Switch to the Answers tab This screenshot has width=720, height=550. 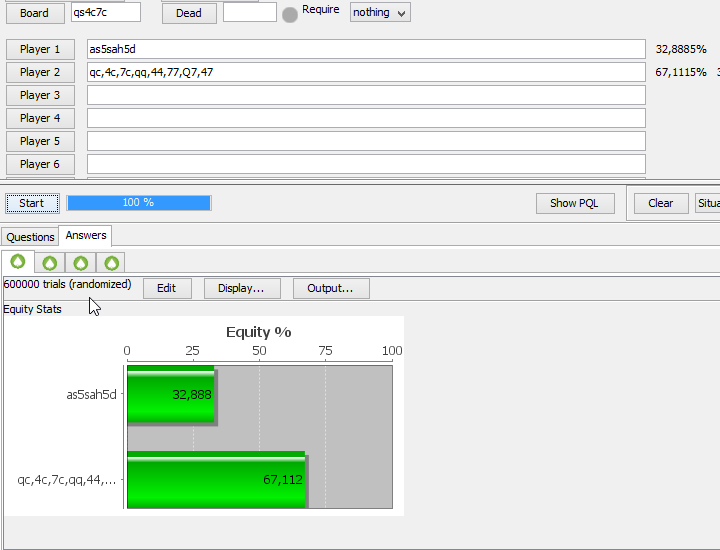(86, 235)
